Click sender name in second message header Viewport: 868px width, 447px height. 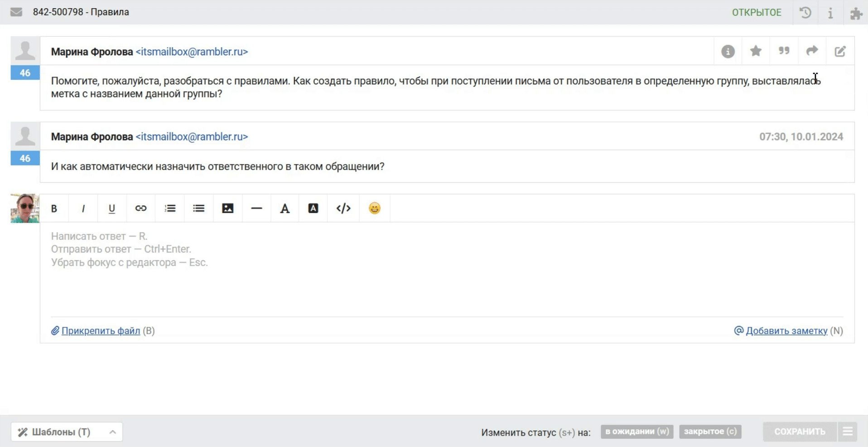coord(92,136)
